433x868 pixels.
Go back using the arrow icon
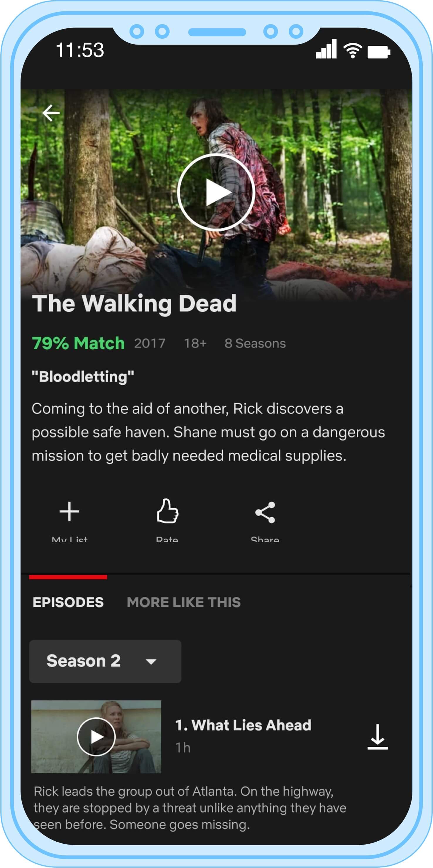51,113
